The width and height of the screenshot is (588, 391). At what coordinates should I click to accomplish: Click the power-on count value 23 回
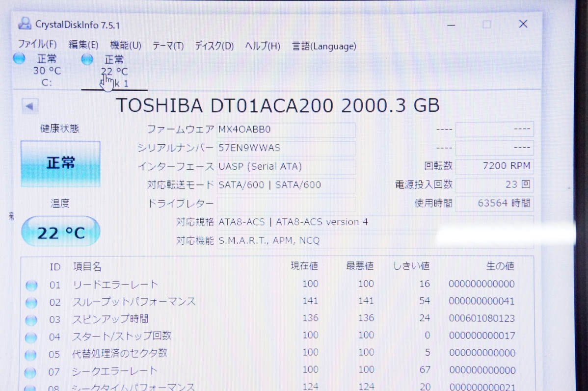coord(494,184)
